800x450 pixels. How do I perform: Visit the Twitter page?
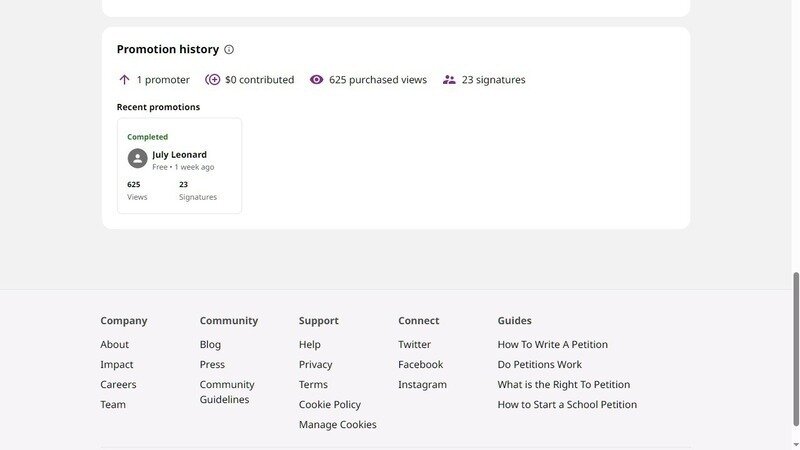point(414,345)
